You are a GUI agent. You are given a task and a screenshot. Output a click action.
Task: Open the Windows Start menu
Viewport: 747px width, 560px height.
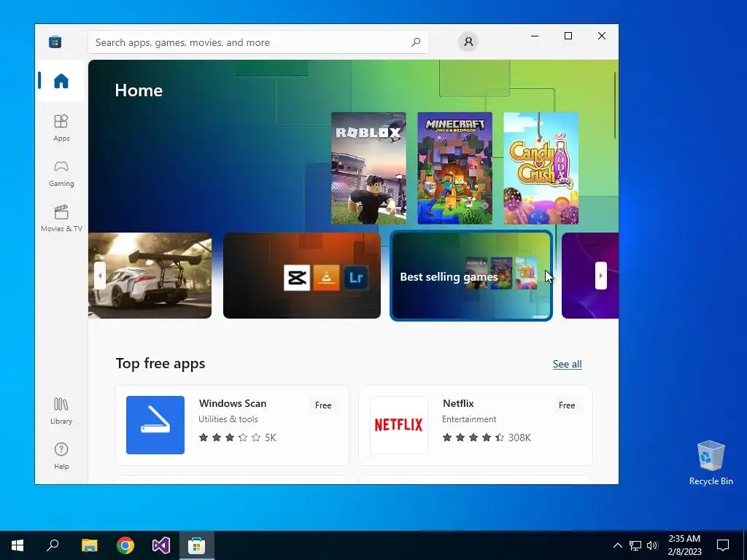18,545
